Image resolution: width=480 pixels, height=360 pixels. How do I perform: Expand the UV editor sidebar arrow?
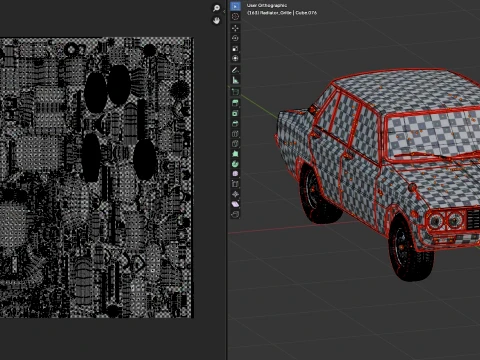tap(224, 11)
